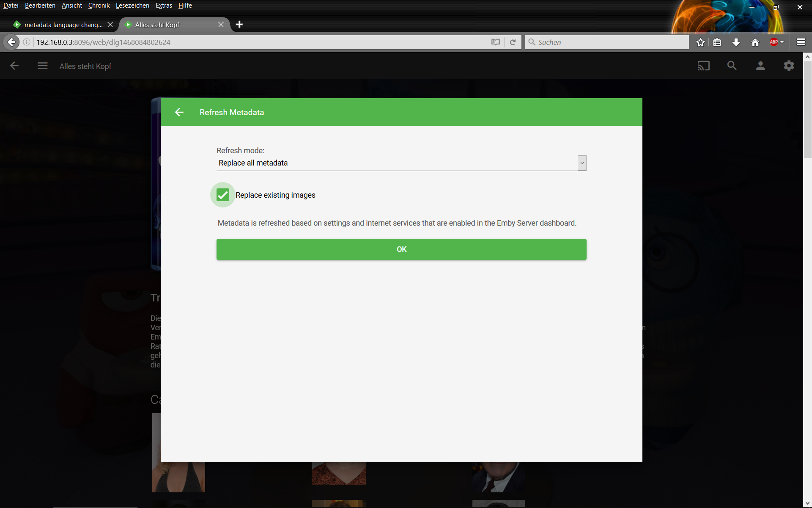This screenshot has height=508, width=812.
Task: Open a new tab with plus button
Action: click(239, 25)
